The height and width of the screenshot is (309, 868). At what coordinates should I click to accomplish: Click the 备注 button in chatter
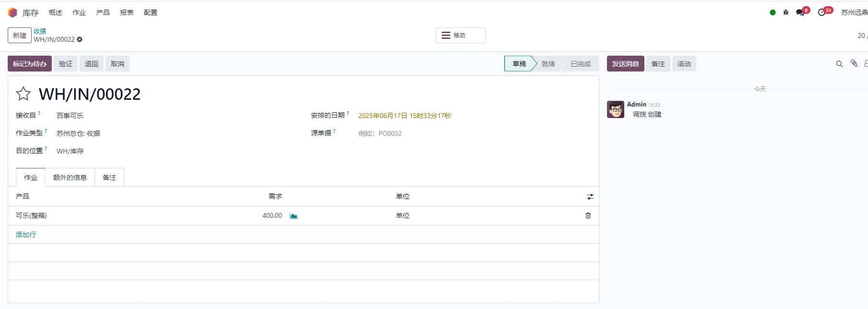coord(658,64)
